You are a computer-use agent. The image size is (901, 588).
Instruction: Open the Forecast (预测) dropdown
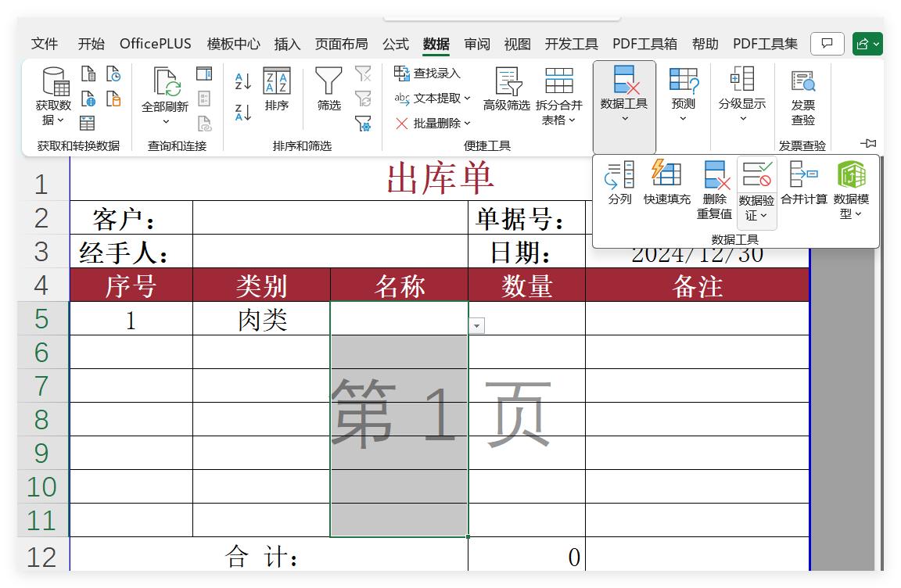click(684, 95)
